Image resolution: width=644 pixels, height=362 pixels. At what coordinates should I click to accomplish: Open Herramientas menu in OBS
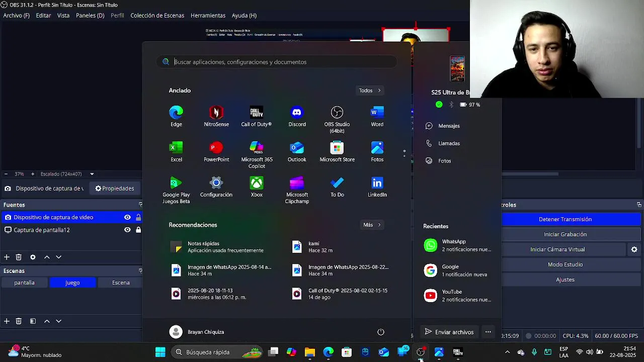coord(208,16)
